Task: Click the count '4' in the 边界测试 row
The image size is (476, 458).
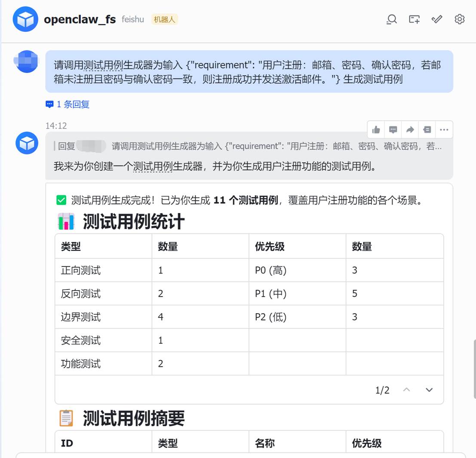Action: tap(160, 317)
